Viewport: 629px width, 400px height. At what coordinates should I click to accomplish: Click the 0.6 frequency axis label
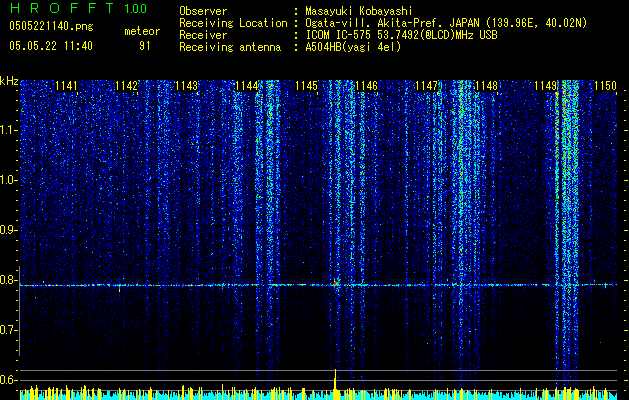[x=8, y=380]
